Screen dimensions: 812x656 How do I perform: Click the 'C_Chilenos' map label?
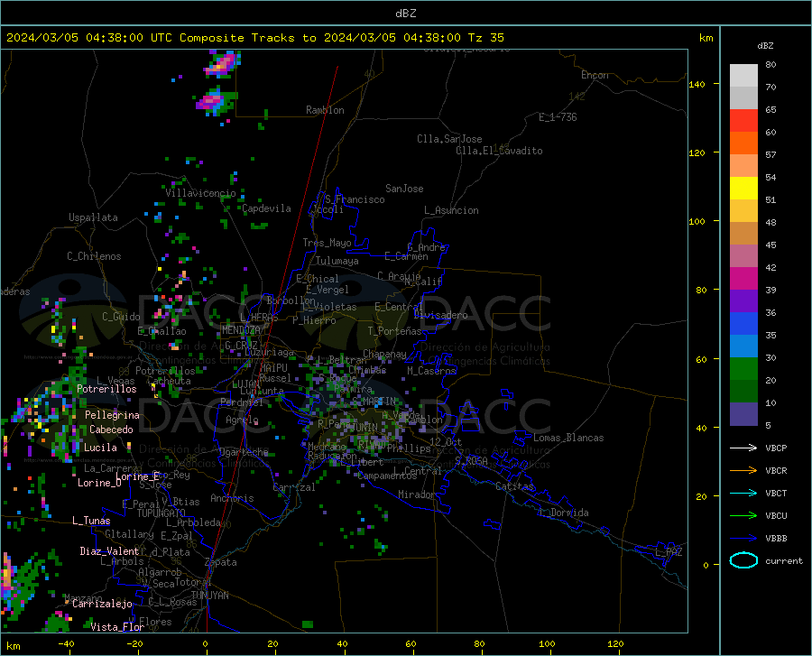tap(94, 256)
